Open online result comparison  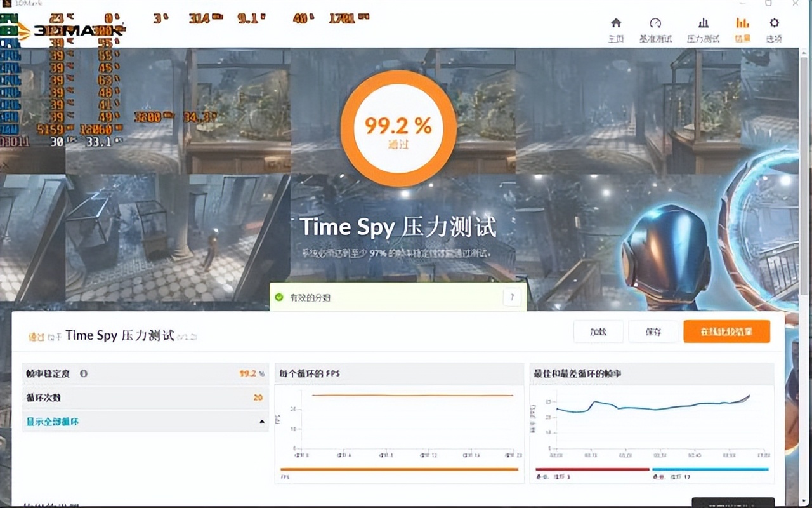[x=726, y=331]
